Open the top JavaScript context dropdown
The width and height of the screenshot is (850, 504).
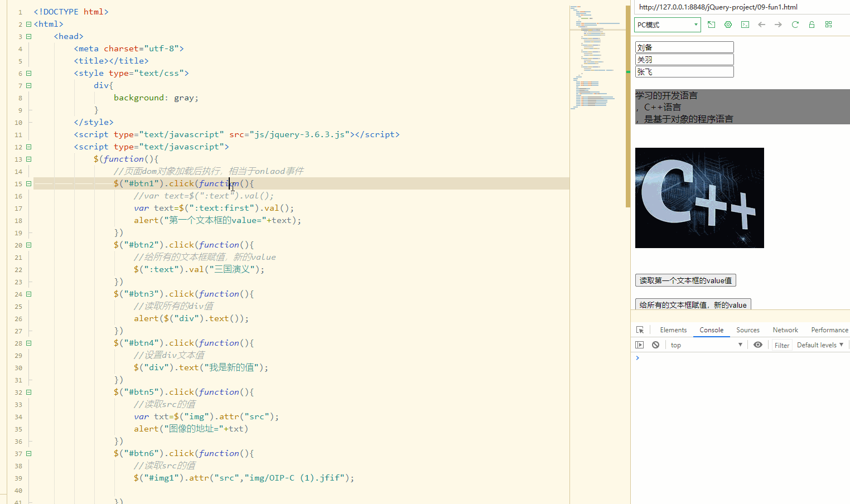(707, 345)
